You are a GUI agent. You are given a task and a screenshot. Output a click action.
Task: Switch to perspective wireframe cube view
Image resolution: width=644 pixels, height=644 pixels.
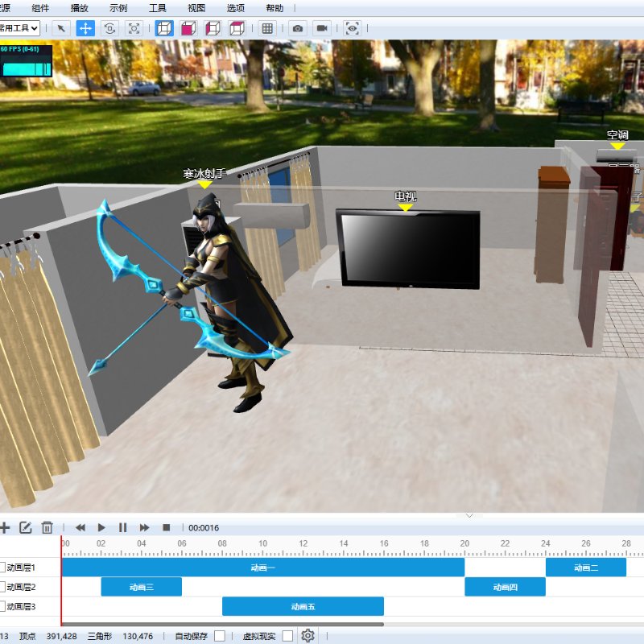pyautogui.click(x=164, y=28)
